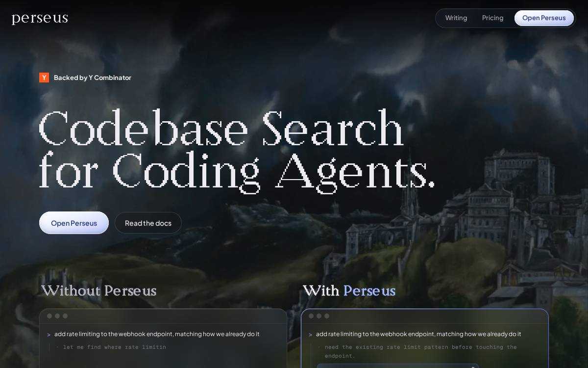
Task: Open the Writing page from the nav
Action: [x=456, y=18]
